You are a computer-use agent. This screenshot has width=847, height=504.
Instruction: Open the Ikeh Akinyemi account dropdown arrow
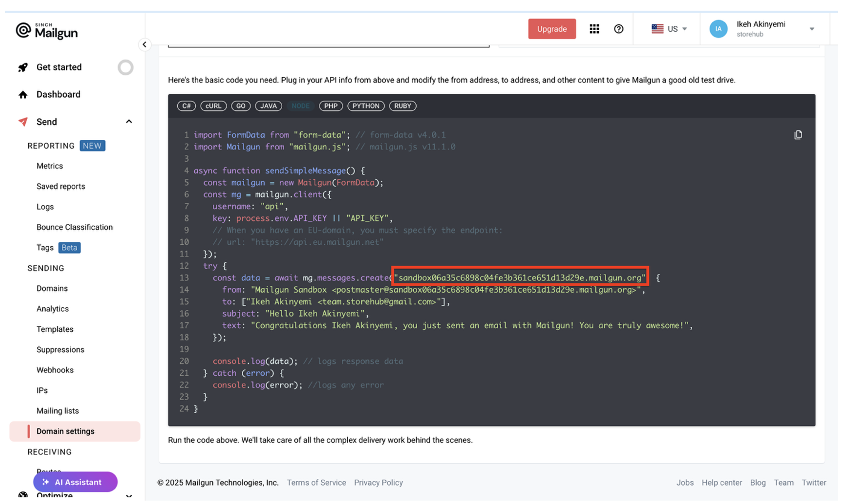[812, 29]
